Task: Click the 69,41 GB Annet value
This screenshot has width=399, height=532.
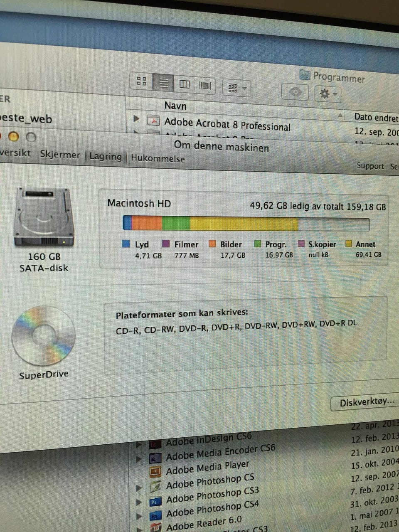Action: (x=369, y=254)
